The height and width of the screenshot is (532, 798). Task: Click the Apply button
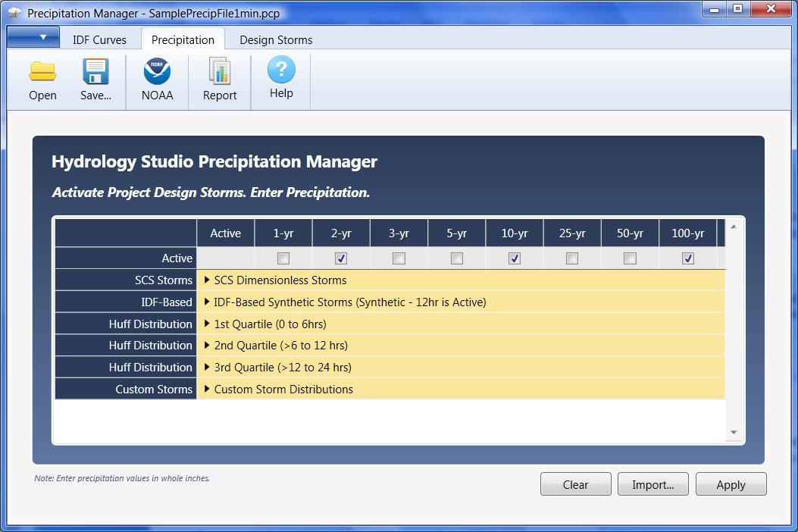[731, 484]
